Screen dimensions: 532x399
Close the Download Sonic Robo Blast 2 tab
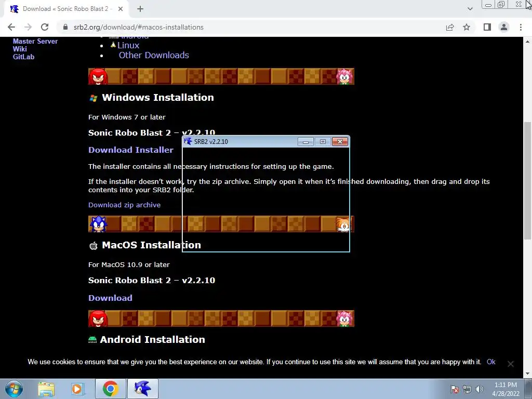pos(121,9)
